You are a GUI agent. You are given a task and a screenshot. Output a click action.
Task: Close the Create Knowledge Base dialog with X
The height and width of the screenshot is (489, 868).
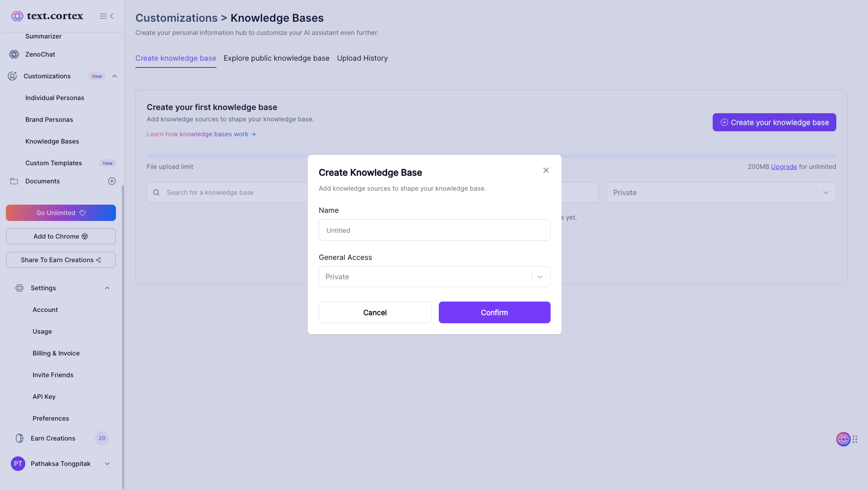pyautogui.click(x=546, y=170)
